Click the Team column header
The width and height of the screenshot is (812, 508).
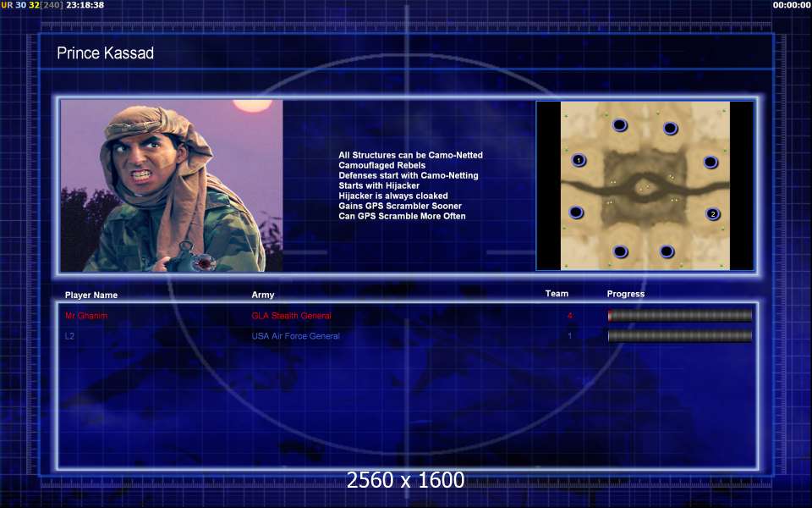pyautogui.click(x=557, y=294)
